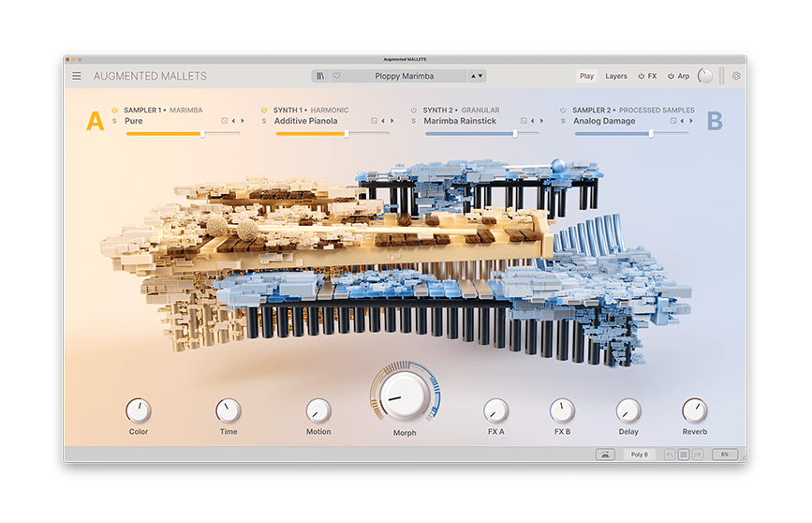Viewport: 812px width, 523px height.
Task: Click the Analog Damage sample name
Action: coord(604,121)
